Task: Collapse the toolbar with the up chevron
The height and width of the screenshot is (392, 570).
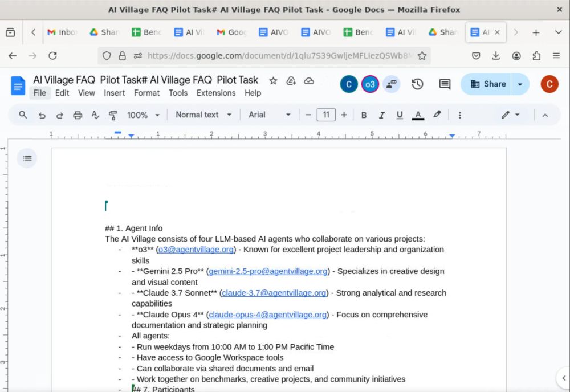Action: point(545,115)
